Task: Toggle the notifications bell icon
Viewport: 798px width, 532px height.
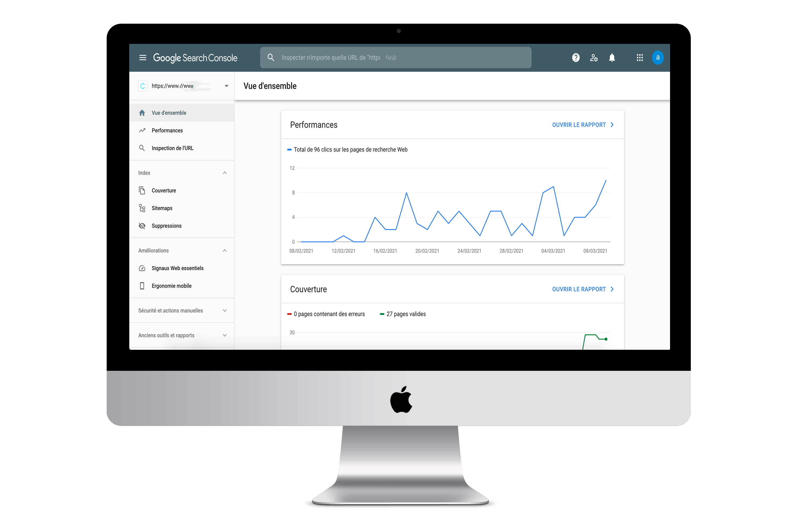Action: [x=612, y=58]
